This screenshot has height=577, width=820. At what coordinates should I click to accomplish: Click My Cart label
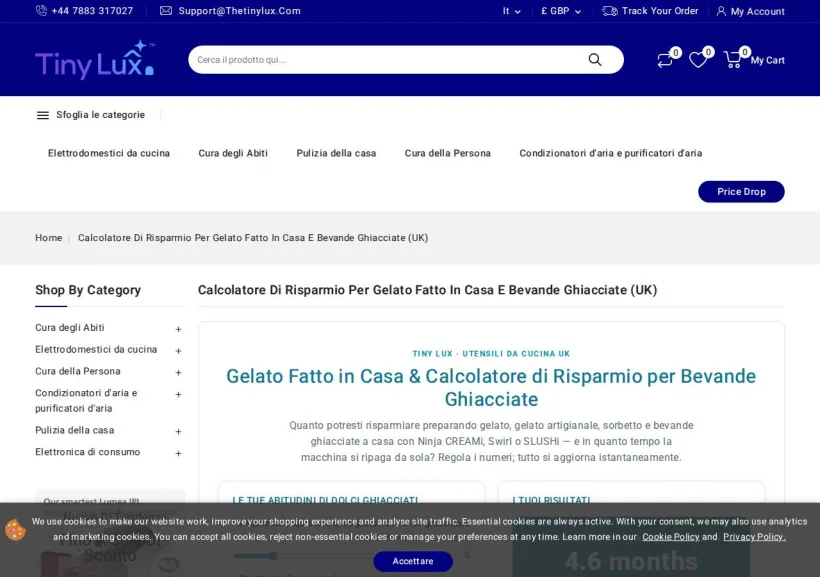click(x=767, y=60)
